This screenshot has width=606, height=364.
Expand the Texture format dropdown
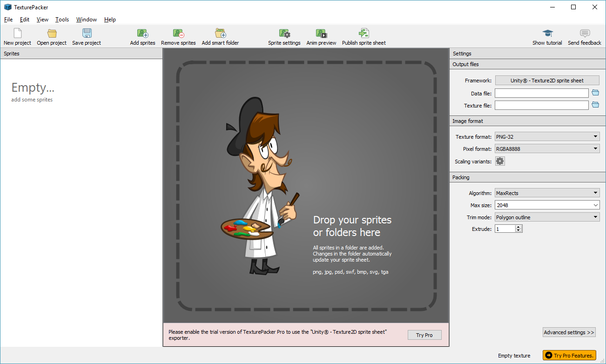click(547, 137)
